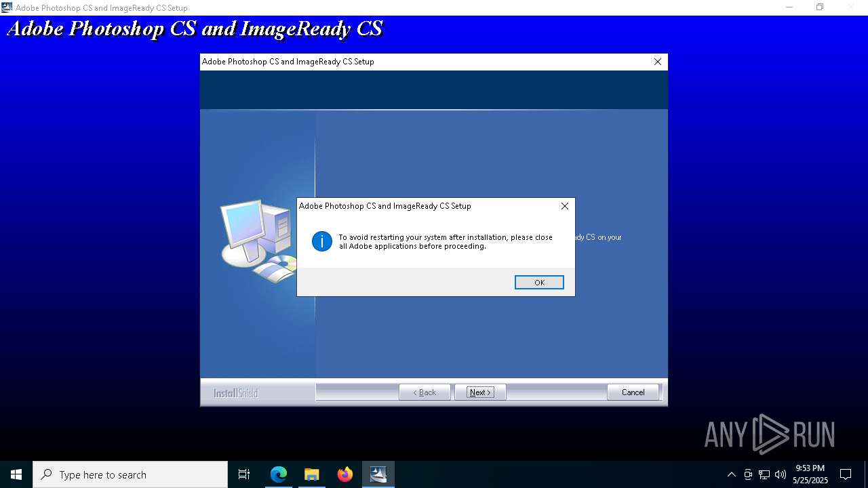Click the large Adobe Photoshop CS heading
Image resolution: width=868 pixels, height=488 pixels.
[195, 29]
